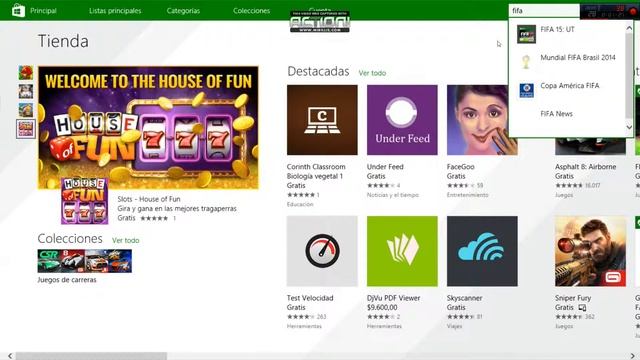This screenshot has height=360, width=640.
Task: Click Ver todo next to Colecciones
Action: [126, 240]
